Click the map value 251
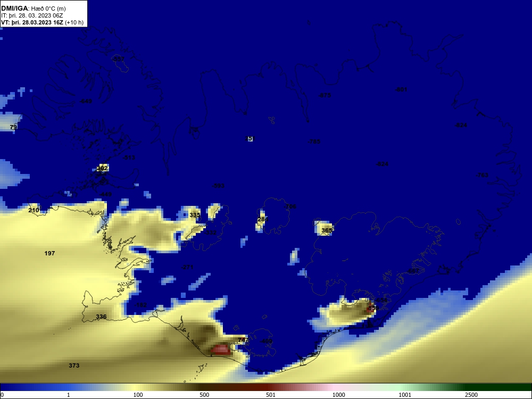Viewport: 532px width, 399px height. pos(250,138)
